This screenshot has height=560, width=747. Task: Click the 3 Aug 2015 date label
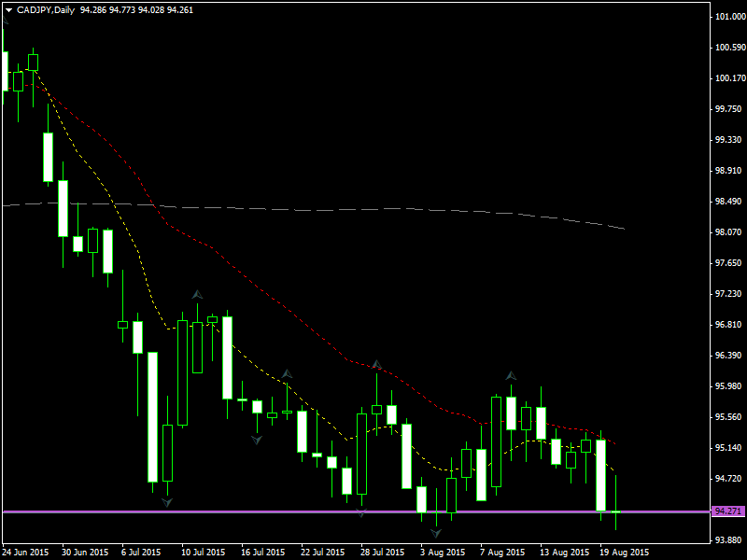[443, 553]
